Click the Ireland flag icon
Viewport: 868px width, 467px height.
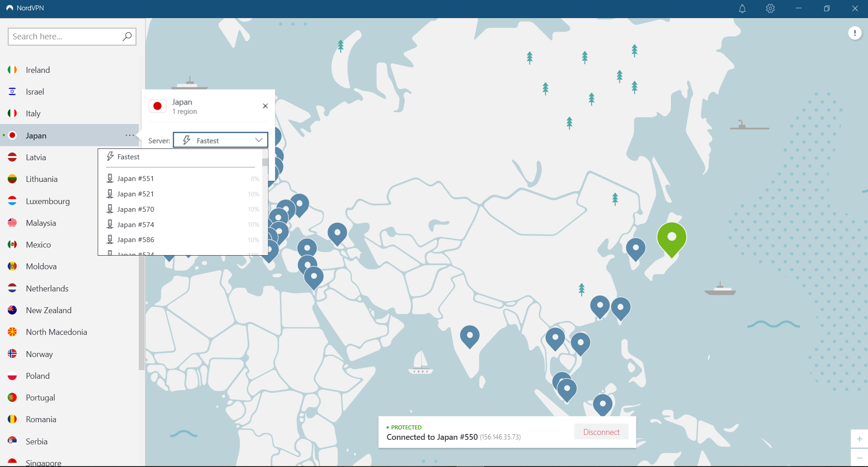[x=12, y=70]
